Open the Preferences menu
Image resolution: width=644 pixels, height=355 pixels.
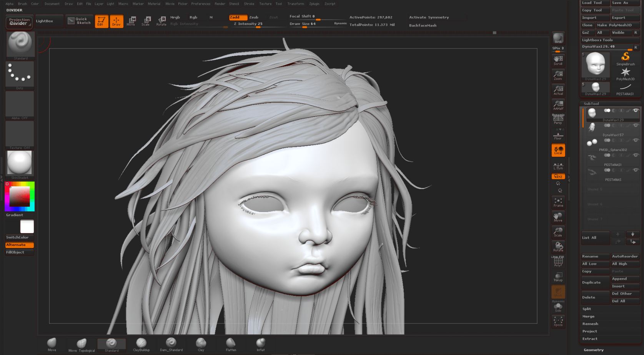point(201,4)
